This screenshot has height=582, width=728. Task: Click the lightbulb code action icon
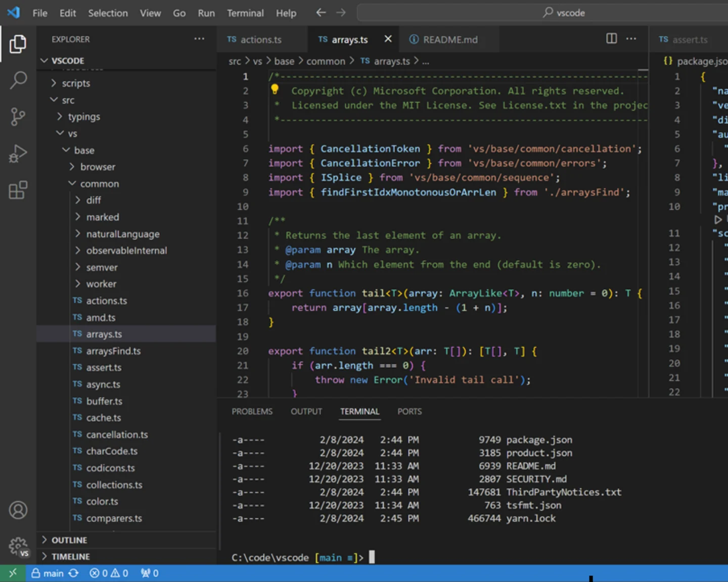(275, 89)
